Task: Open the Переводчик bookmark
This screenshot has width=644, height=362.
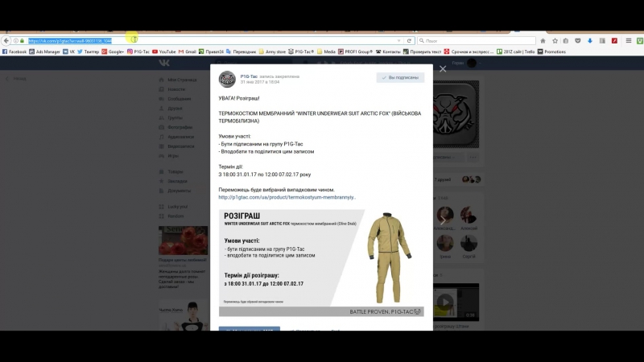Action: coord(241,51)
